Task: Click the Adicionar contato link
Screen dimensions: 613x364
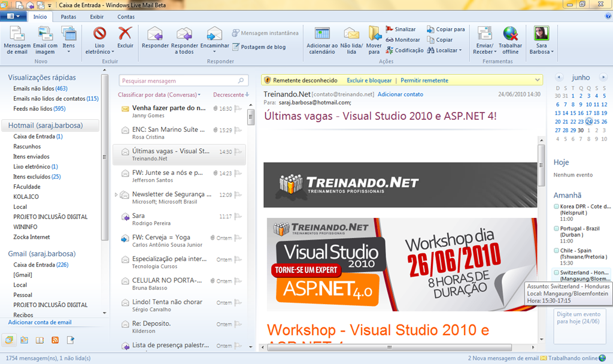Action: pyautogui.click(x=400, y=94)
